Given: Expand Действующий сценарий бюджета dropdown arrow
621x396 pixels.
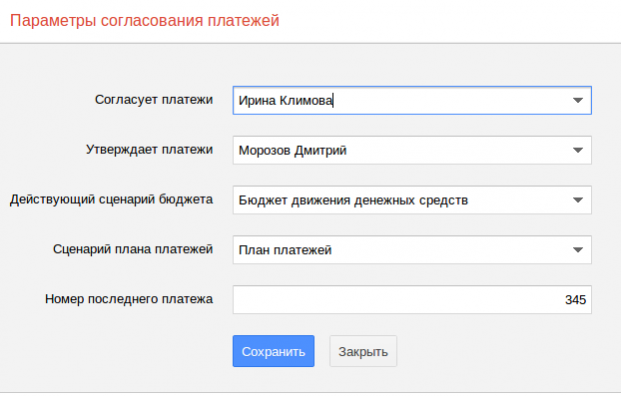Looking at the screenshot, I should pos(578,200).
